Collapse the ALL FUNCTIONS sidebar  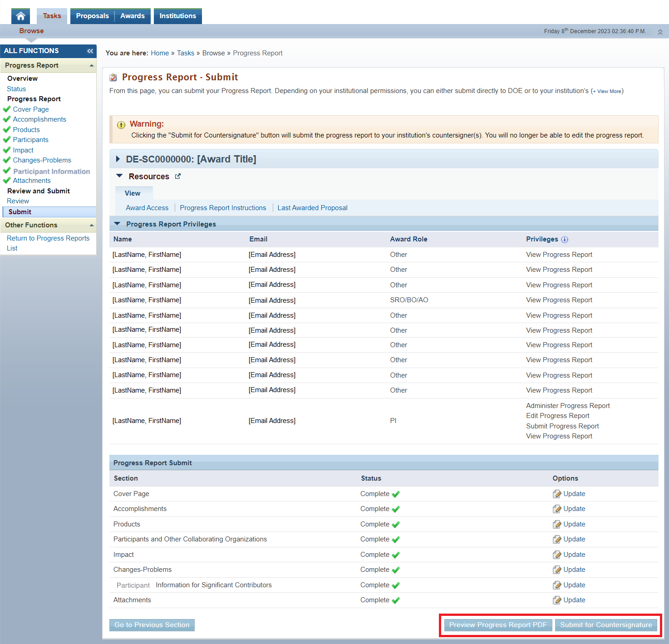(90, 51)
